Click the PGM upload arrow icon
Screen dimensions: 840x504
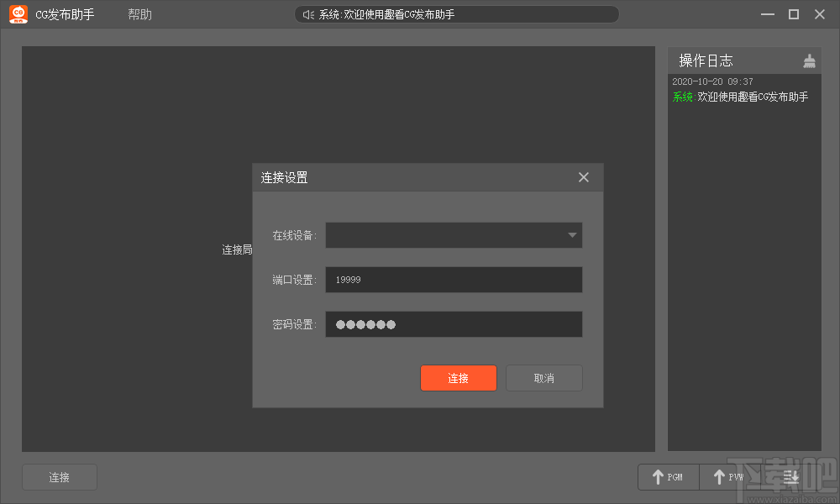pos(657,476)
